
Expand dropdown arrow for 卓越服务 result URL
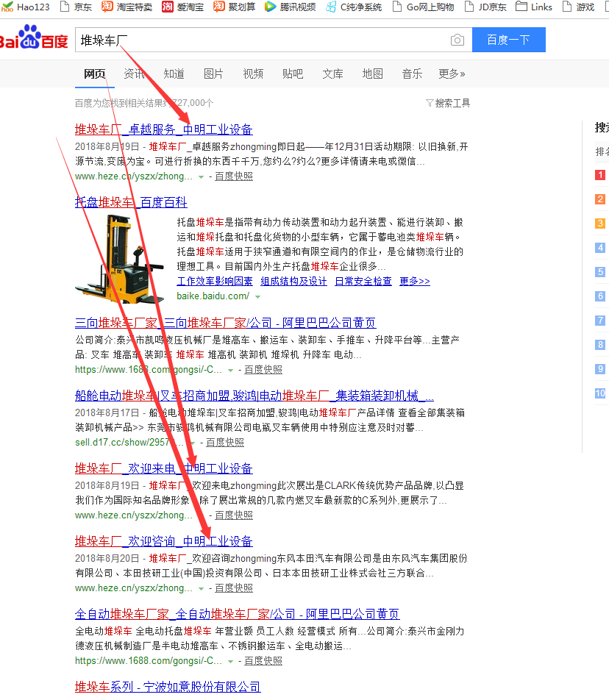click(x=202, y=177)
